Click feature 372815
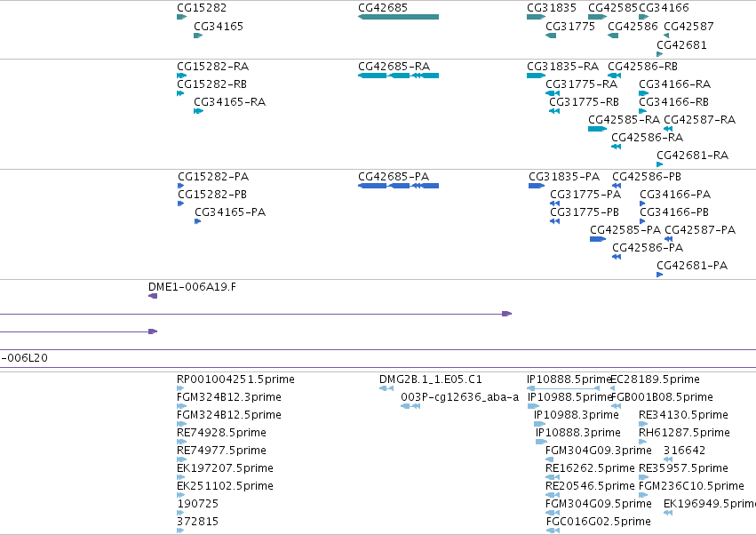Viewport: 756px width, 535px height. click(198, 522)
